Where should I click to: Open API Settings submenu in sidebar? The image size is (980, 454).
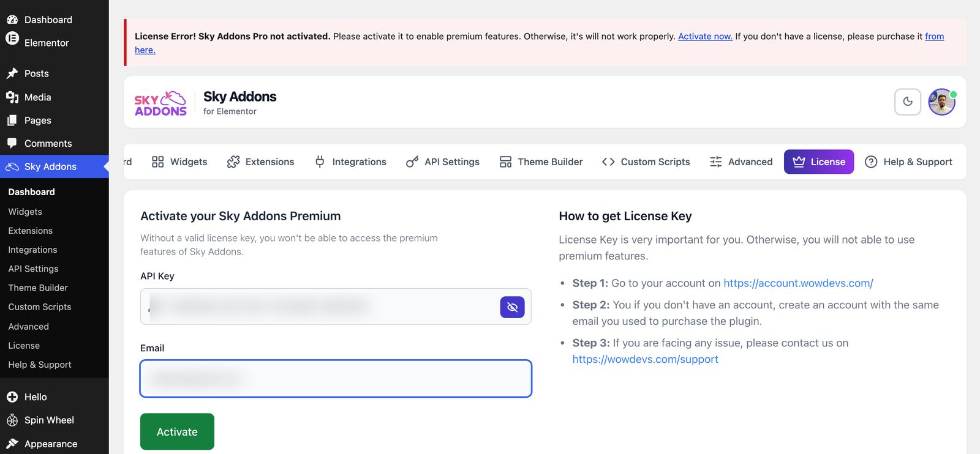point(33,269)
